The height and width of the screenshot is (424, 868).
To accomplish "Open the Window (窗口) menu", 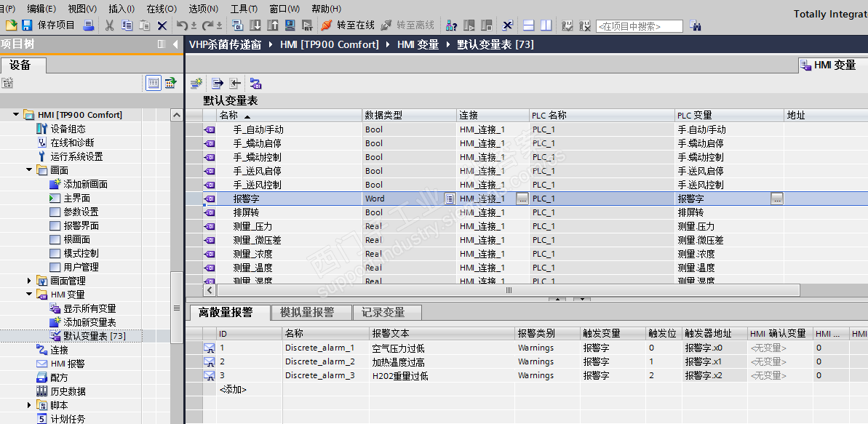I will tap(284, 9).
